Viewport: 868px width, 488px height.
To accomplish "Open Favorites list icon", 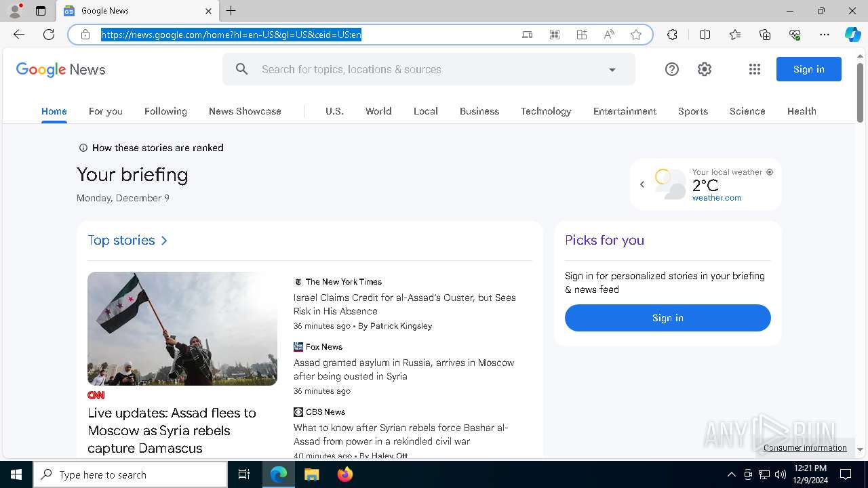I will coord(735,35).
